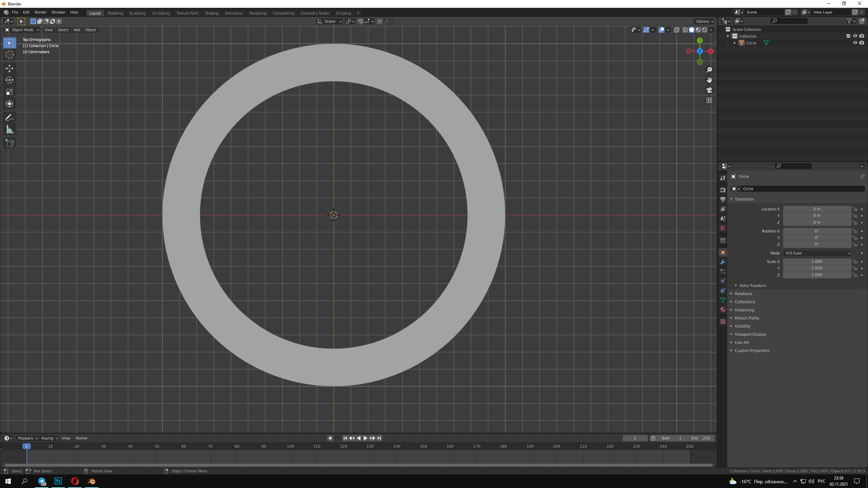Open the Modifier properties wrench tab

723,262
